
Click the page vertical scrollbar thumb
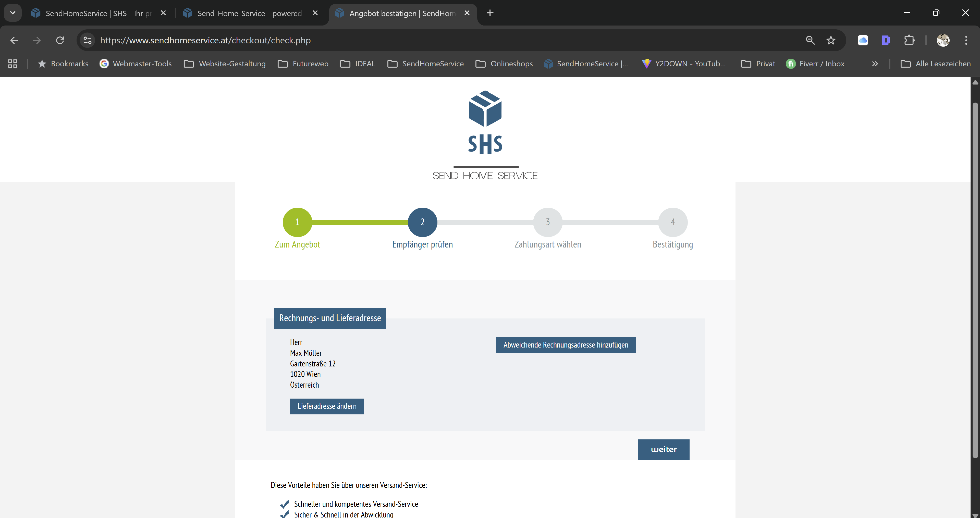pyautogui.click(x=975, y=280)
